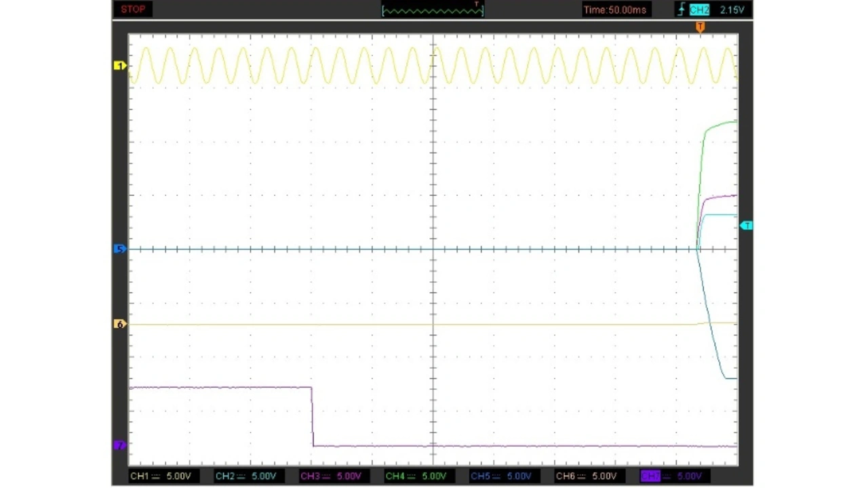This screenshot has height=488, width=868.
Task: Click the waveform memory overview bar
Action: point(433,9)
